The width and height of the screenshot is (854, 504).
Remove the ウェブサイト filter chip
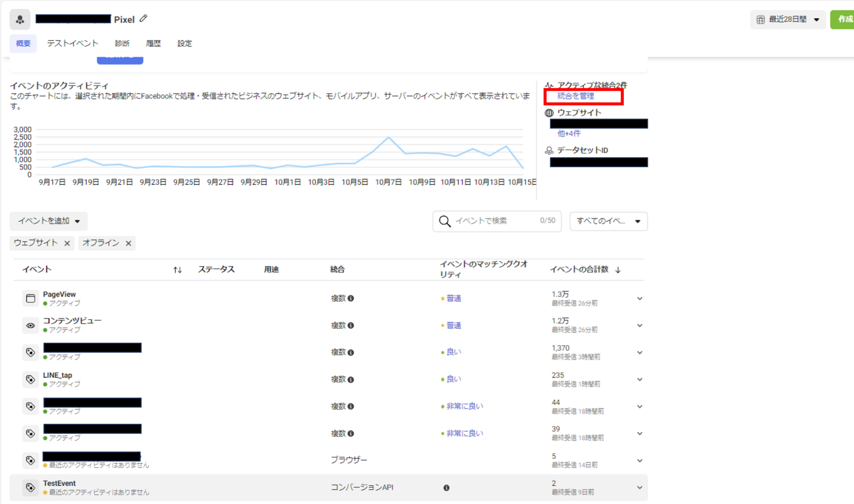67,243
